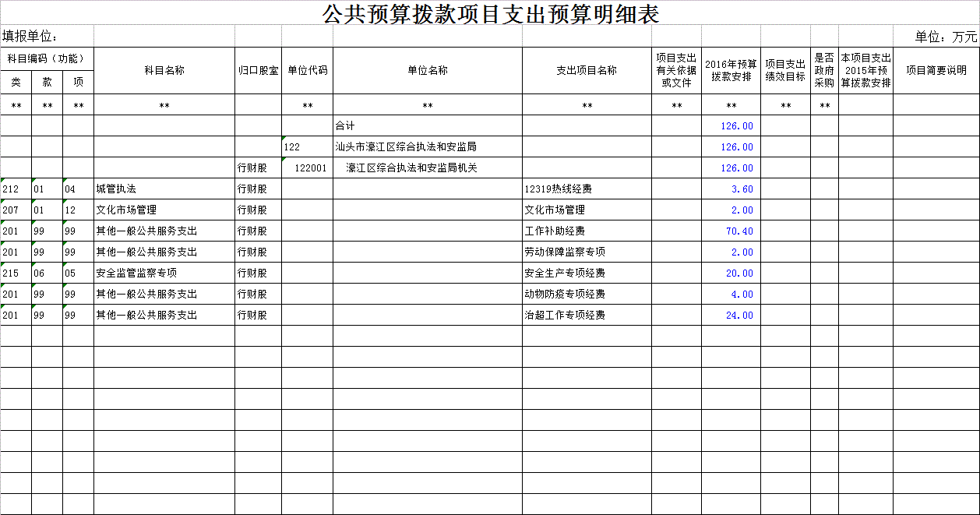
Task: Select the 支出项目名称 column header
Action: pyautogui.click(x=587, y=70)
